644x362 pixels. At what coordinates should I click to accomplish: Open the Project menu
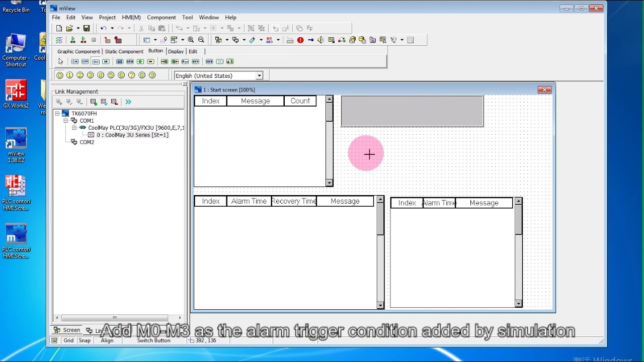point(107,18)
